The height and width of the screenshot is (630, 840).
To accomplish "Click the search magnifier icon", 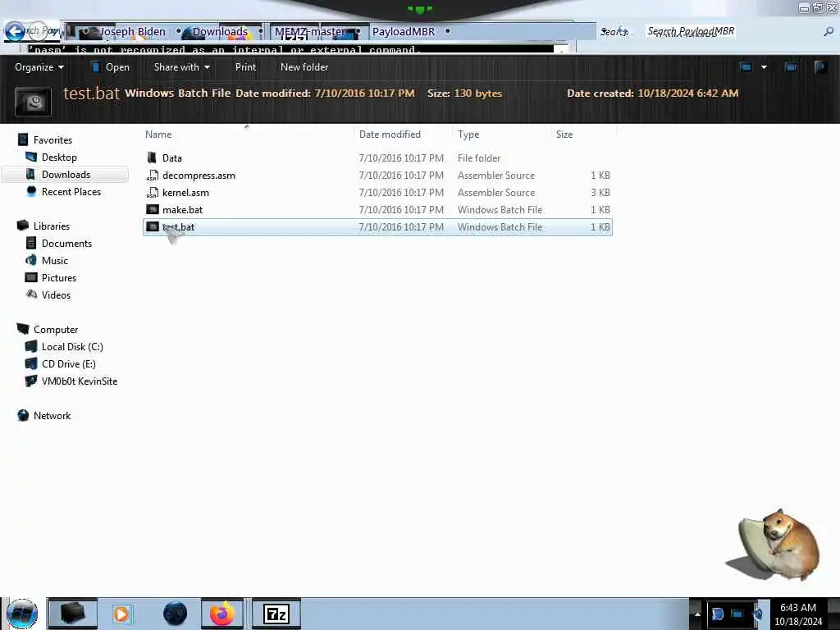I will (829, 32).
